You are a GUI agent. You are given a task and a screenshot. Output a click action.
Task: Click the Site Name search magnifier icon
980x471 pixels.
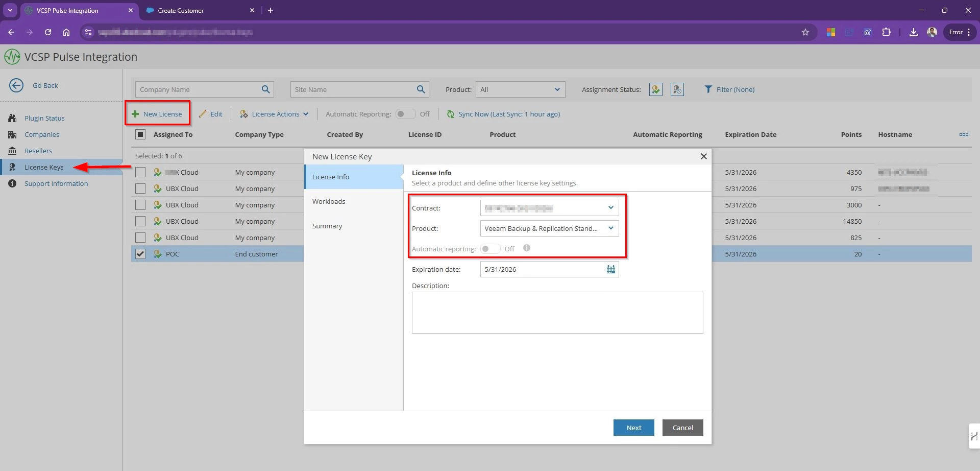click(x=421, y=89)
